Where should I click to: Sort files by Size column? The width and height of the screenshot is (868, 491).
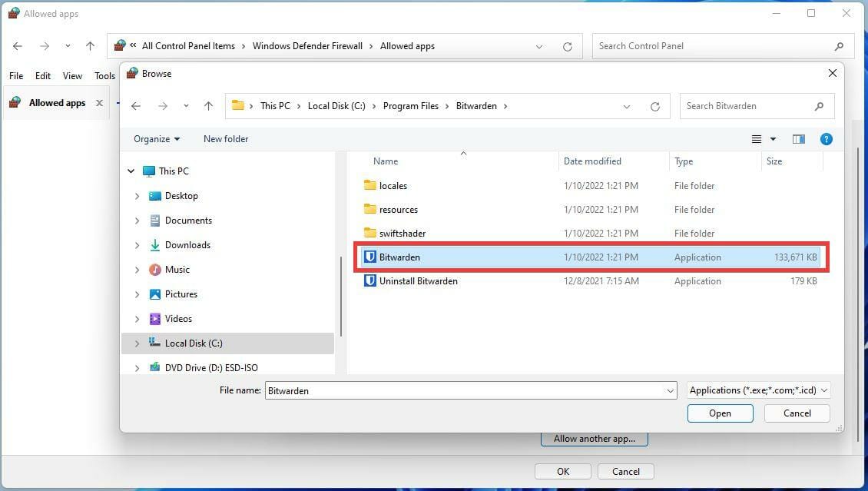pyautogui.click(x=774, y=161)
